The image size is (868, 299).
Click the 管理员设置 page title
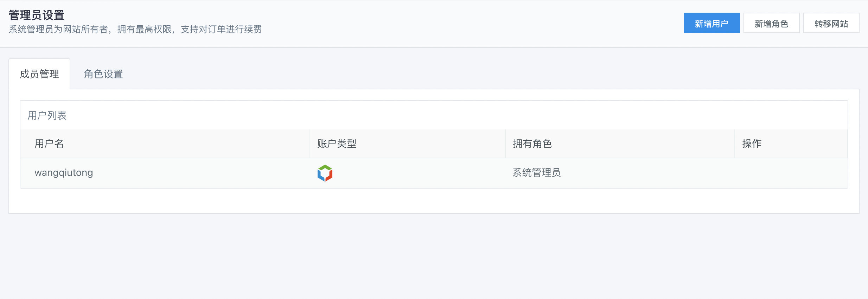tap(37, 15)
